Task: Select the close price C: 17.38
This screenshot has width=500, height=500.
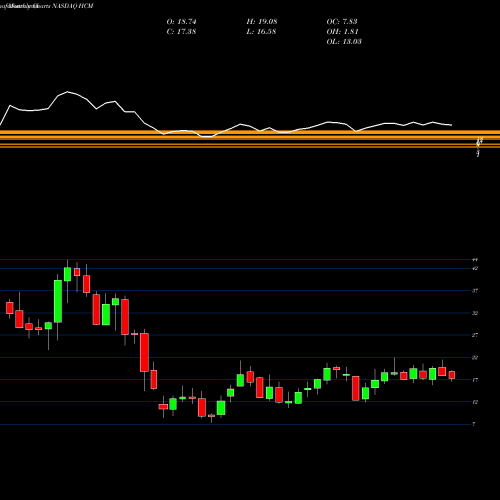Action: pyautogui.click(x=181, y=32)
